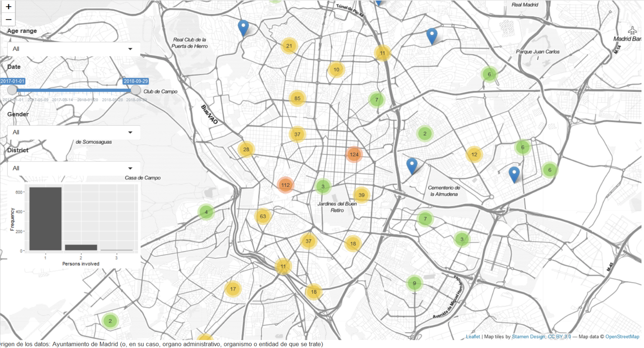Click the map zoom in plus button
Screen dimensions: 644x348
(9, 7)
